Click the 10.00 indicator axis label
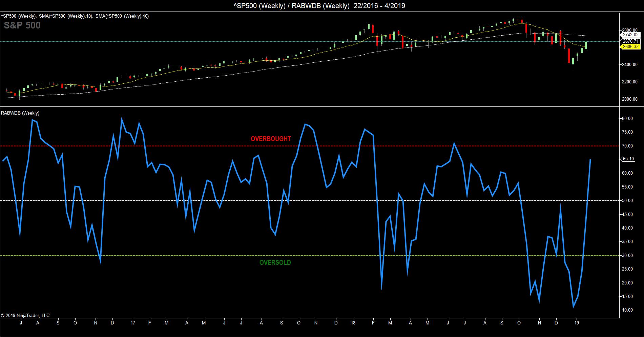Screen dimensions: 644x337 tap(628, 310)
